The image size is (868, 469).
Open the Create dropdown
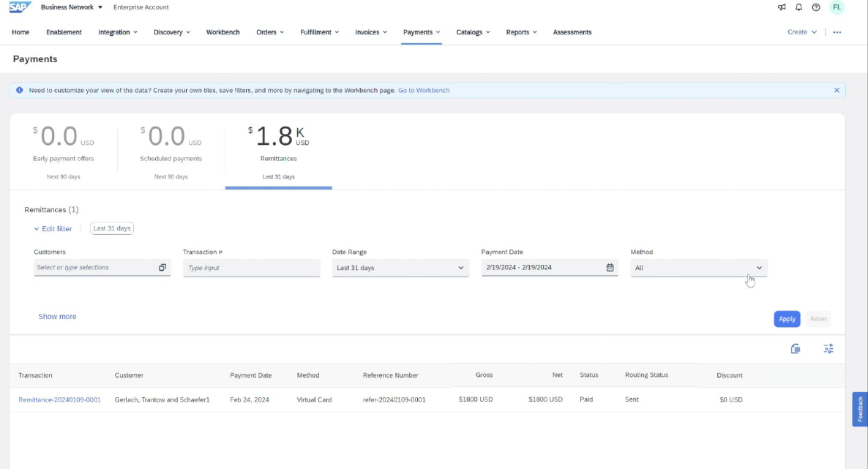point(802,32)
